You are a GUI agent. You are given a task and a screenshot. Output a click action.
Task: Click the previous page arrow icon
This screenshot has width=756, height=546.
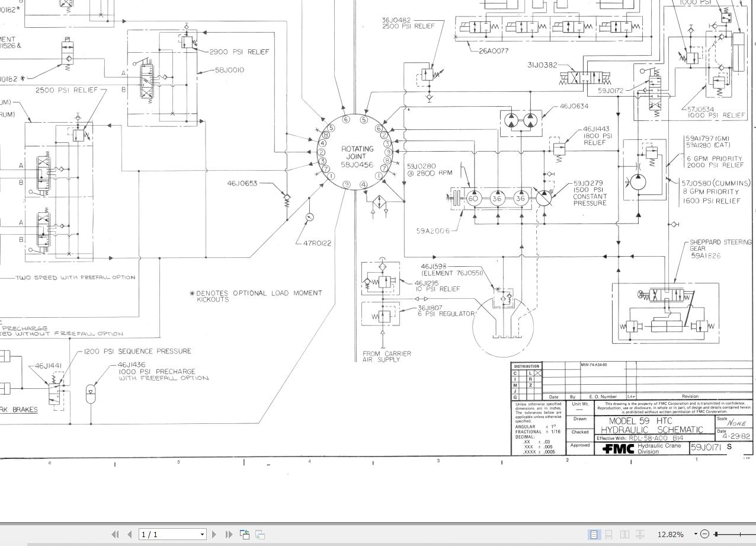129,534
